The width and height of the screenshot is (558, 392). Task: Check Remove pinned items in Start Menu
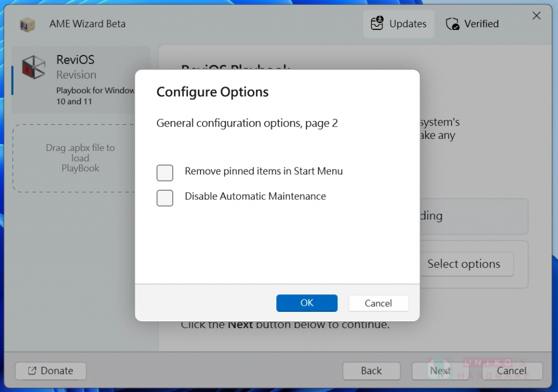165,173
